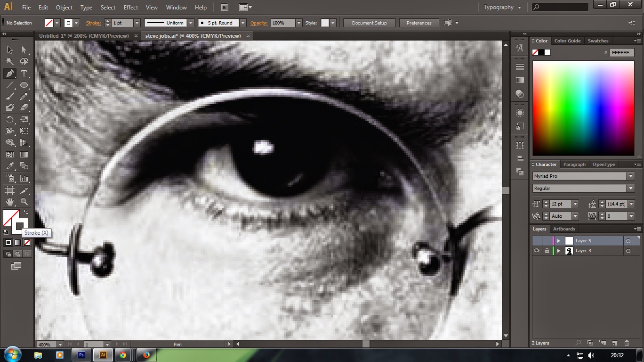Viewport: 644px width, 362px height.
Task: Open 5 pt. Round brush dropdown
Action: [x=243, y=23]
